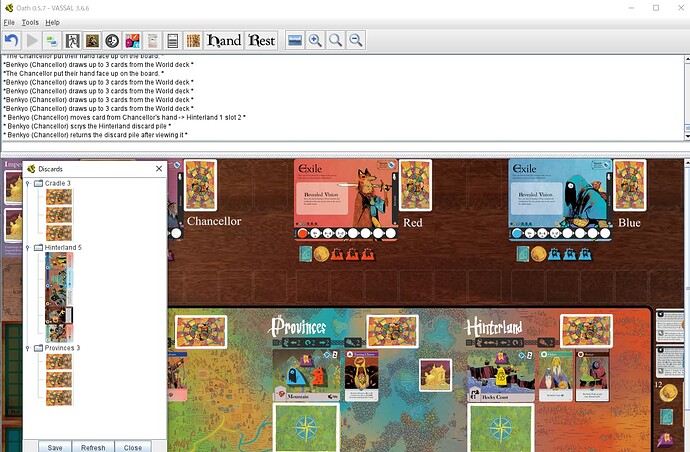
Task: Zoom out with the minus magnifier
Action: (x=356, y=41)
